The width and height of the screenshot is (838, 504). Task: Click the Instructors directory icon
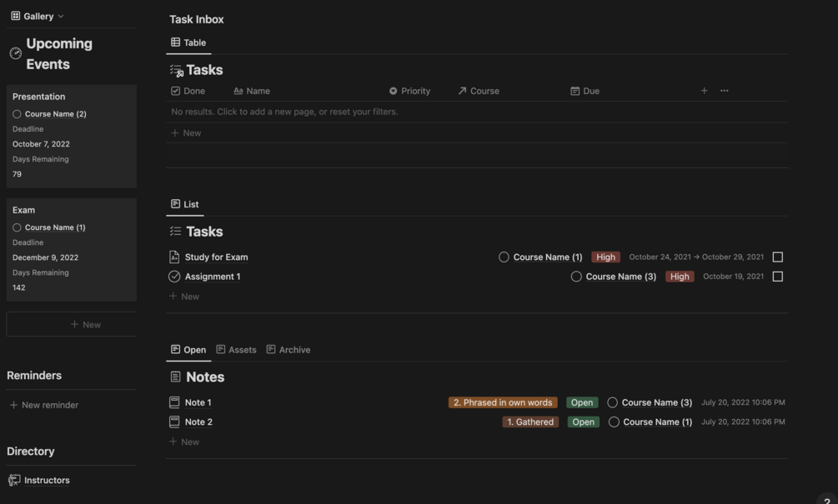[14, 481]
